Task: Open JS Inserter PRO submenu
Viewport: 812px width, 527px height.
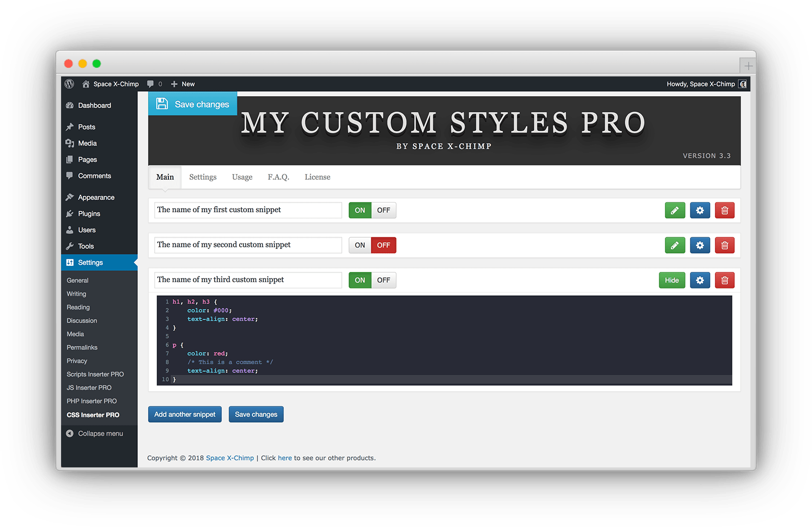Action: click(89, 387)
